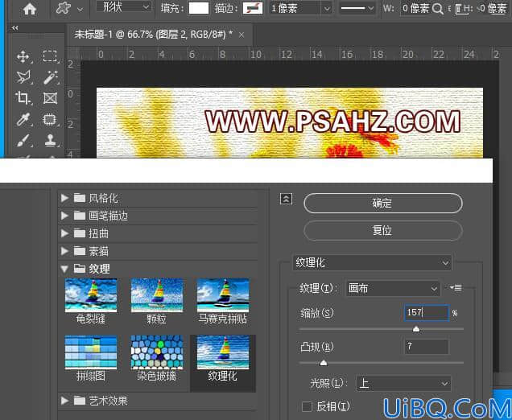The image size is (512, 420).
Task: Click the H height input field
Action: (x=493, y=8)
